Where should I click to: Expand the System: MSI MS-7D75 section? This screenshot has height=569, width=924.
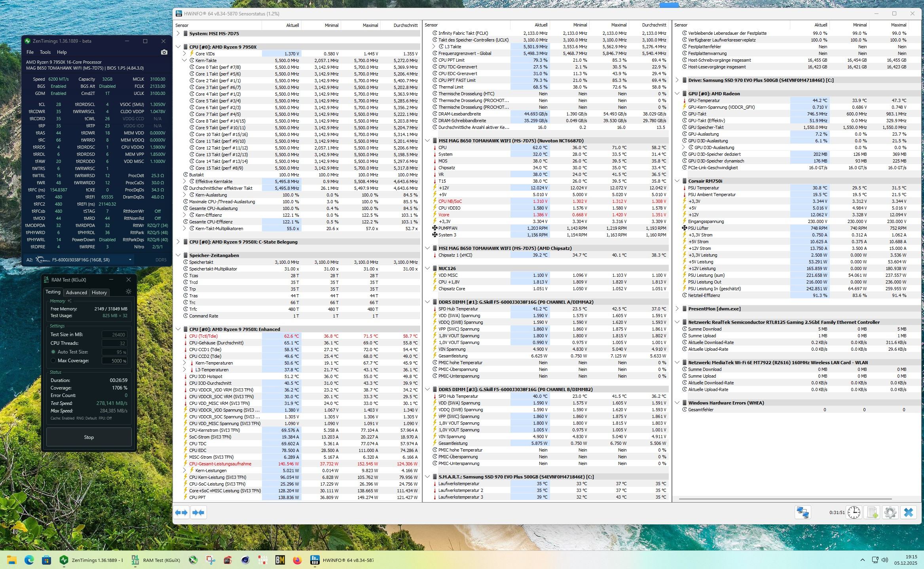[178, 34]
